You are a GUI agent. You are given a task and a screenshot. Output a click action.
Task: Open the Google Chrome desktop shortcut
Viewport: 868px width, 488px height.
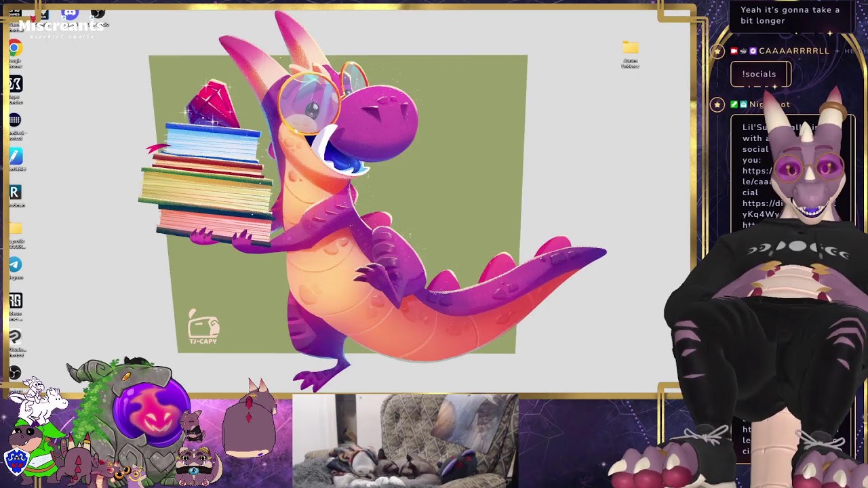[x=15, y=49]
